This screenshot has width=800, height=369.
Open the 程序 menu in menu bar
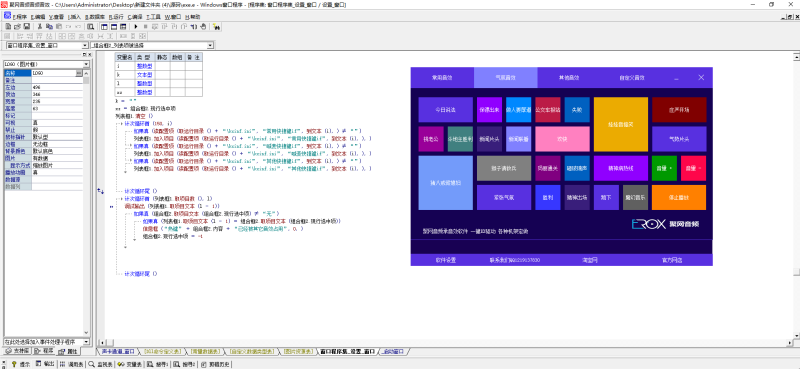pyautogui.click(x=19, y=16)
